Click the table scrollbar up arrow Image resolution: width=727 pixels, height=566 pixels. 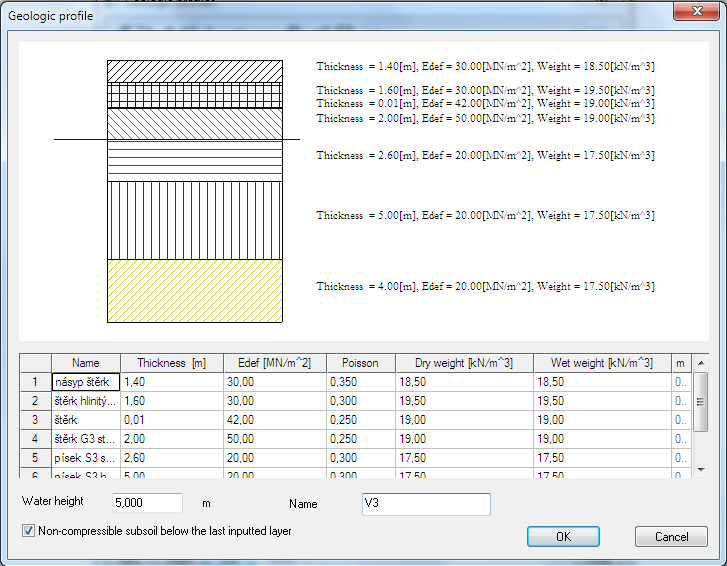point(701,363)
